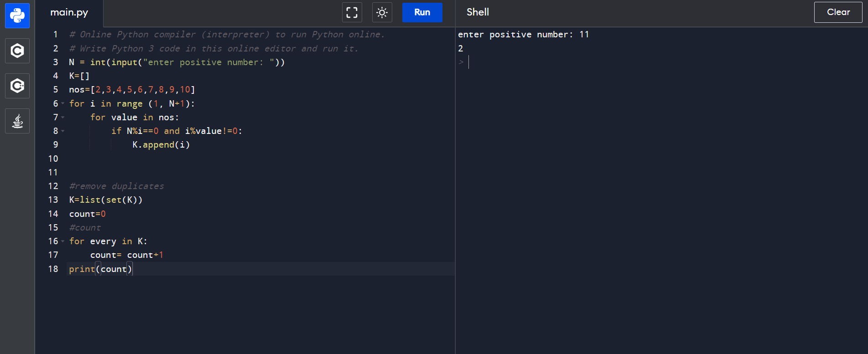The width and height of the screenshot is (868, 354).
Task: Collapse the if block at line 8
Action: point(63,131)
